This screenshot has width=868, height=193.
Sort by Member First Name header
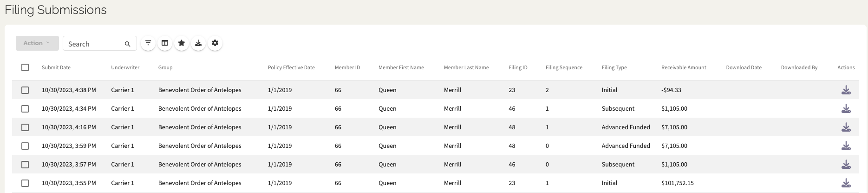tap(401, 67)
